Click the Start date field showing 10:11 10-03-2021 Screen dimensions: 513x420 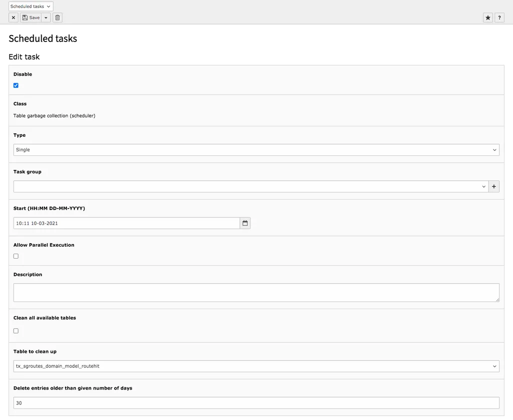click(125, 223)
